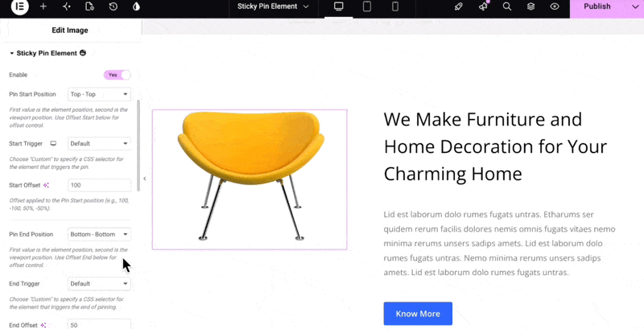Click the 'Pin Start Position' label
Screen dimensions: 644x329
(32, 94)
